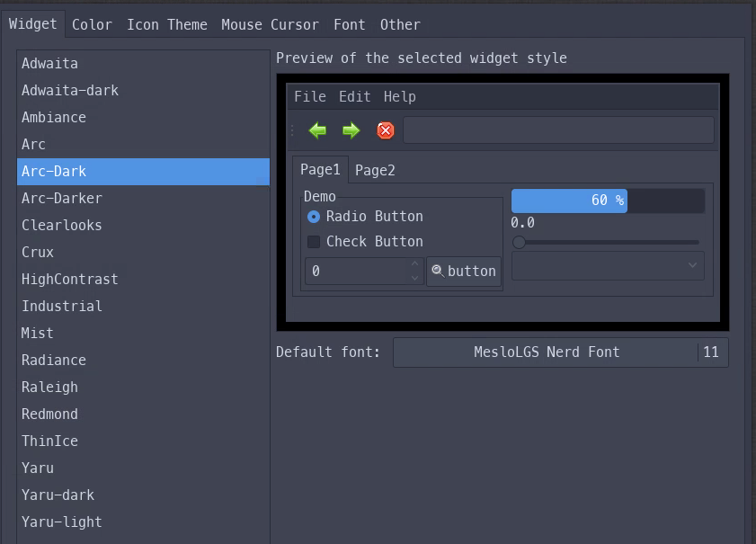
Task: Tick the Check Button checkbox
Action: tap(314, 242)
